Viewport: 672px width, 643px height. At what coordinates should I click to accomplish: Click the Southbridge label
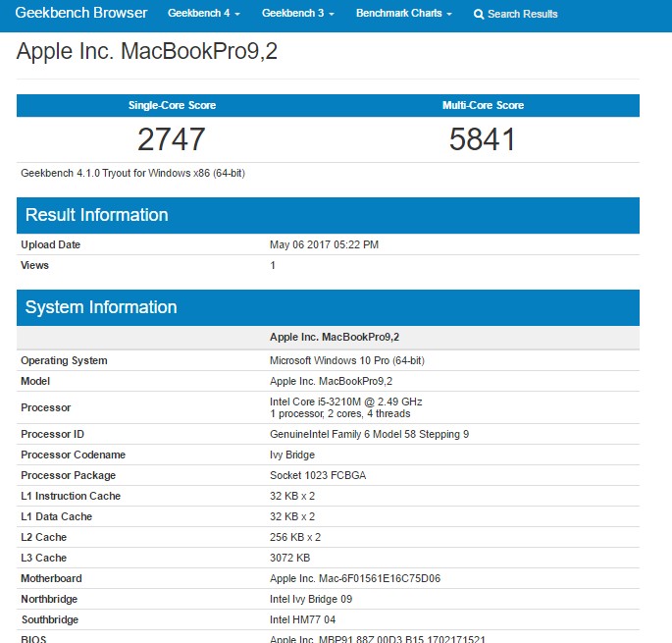point(50,619)
